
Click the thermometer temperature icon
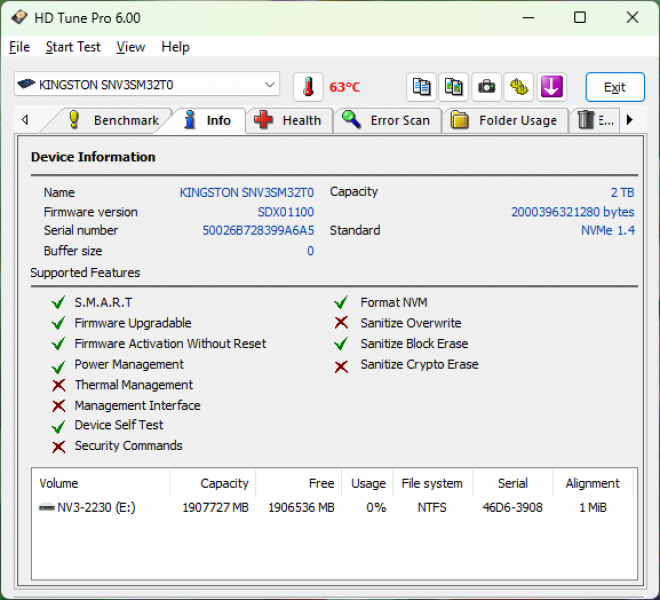pos(308,87)
